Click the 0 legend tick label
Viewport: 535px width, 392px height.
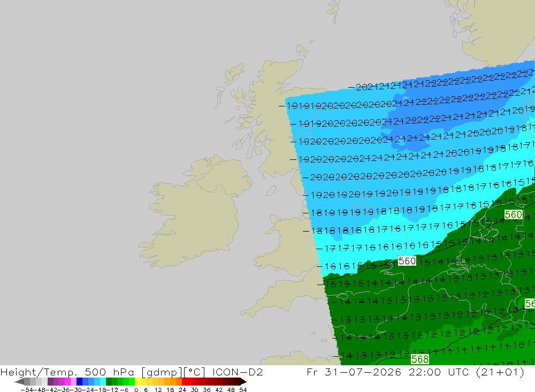pos(136,390)
